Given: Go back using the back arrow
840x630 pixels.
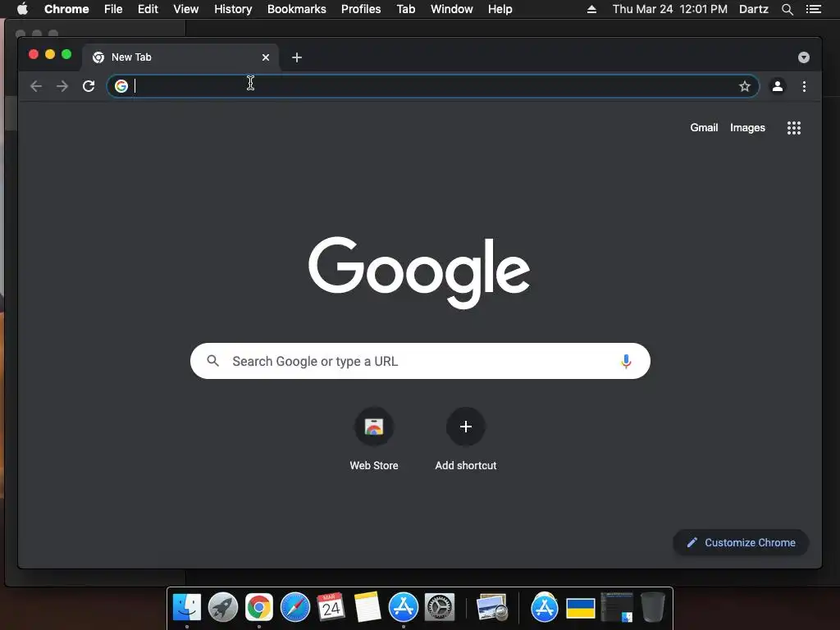Looking at the screenshot, I should click(x=36, y=86).
